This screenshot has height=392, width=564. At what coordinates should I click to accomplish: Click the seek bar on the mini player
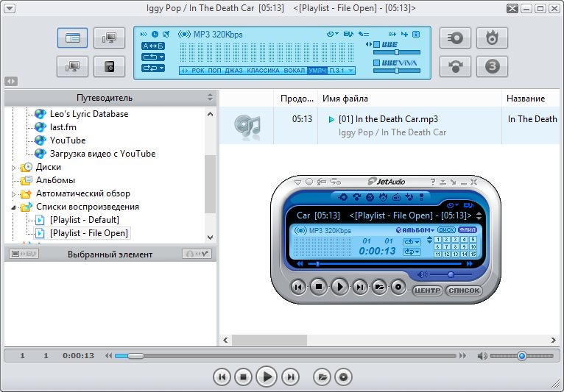click(384, 264)
